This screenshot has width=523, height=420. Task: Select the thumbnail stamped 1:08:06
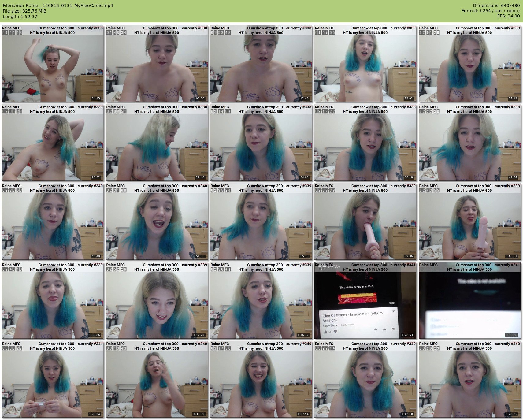tap(53, 300)
